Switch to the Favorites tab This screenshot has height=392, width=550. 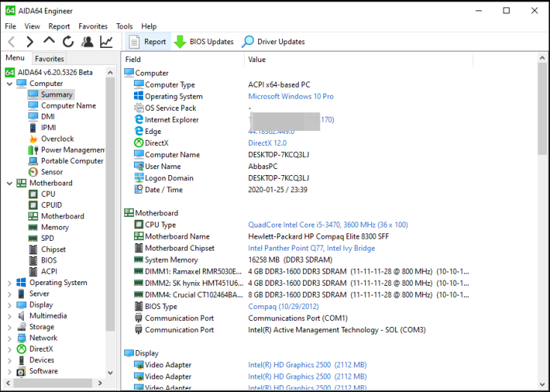[x=49, y=58]
